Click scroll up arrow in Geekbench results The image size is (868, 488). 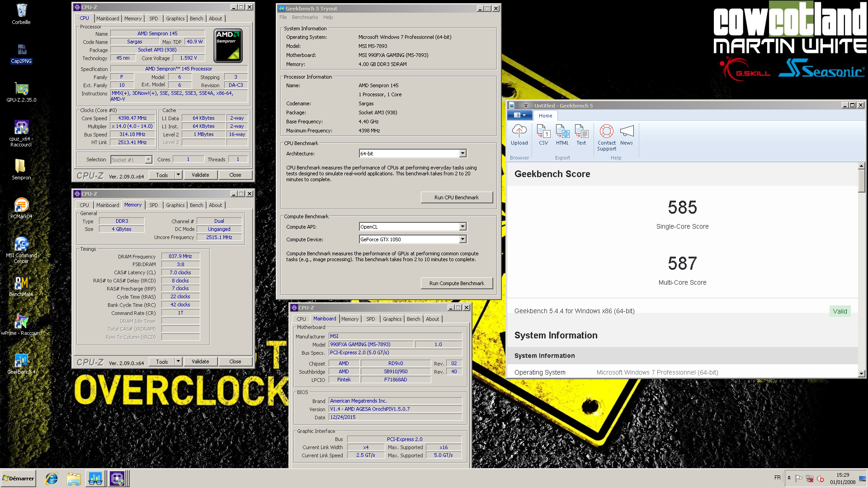pyautogui.click(x=862, y=166)
